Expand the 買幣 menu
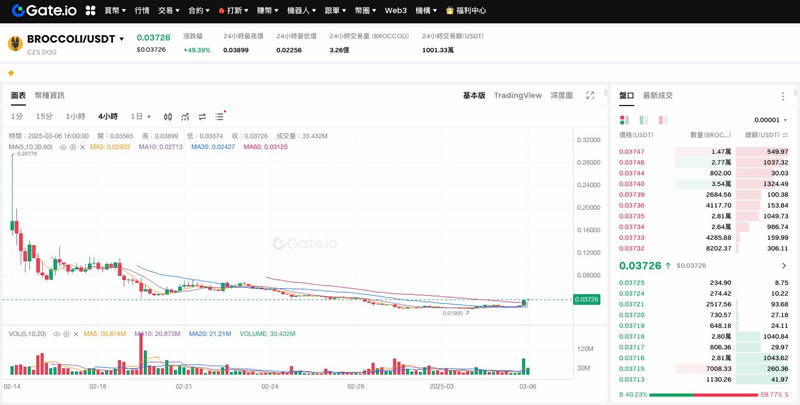Viewport: 800px width, 405px height. coord(115,10)
